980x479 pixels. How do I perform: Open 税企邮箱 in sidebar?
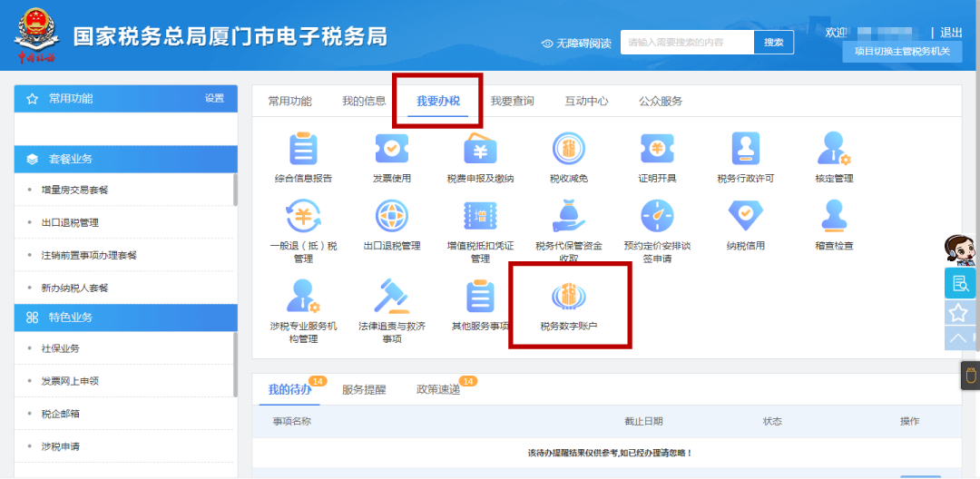[60, 414]
